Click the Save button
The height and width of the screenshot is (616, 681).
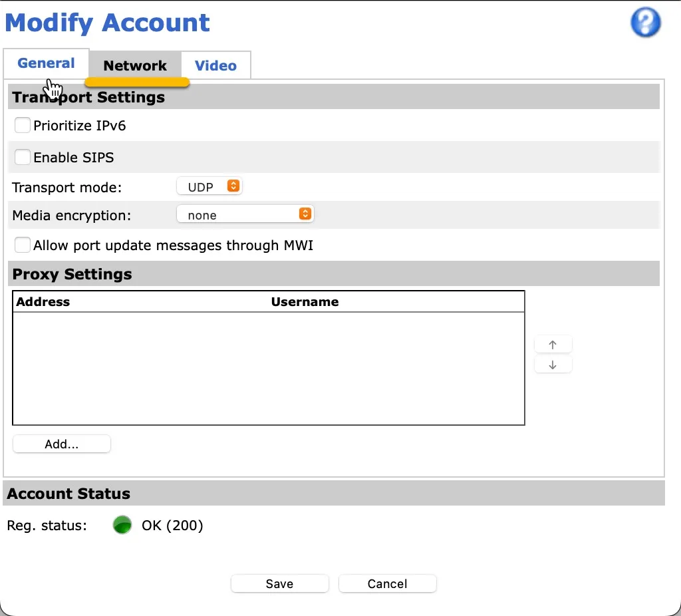point(280,583)
